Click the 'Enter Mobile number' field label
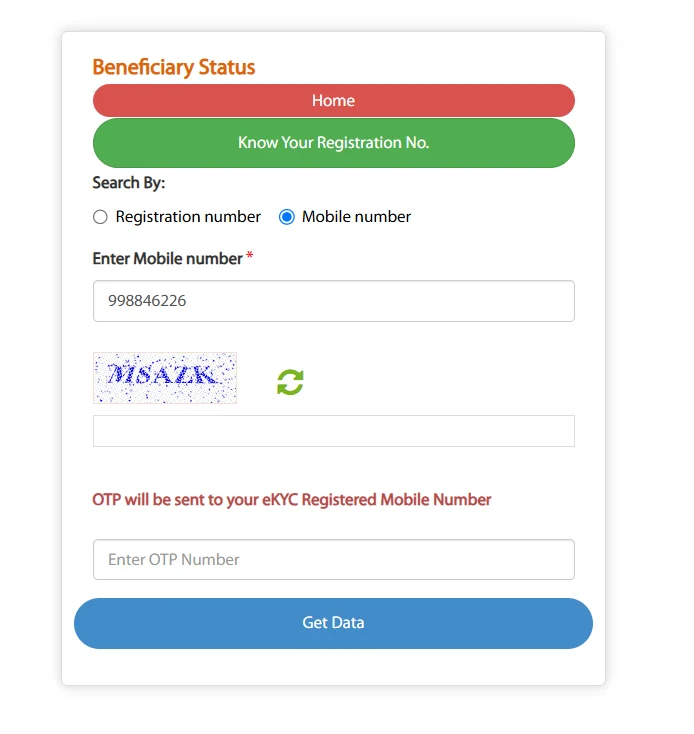This screenshot has width=694, height=734. tap(168, 258)
